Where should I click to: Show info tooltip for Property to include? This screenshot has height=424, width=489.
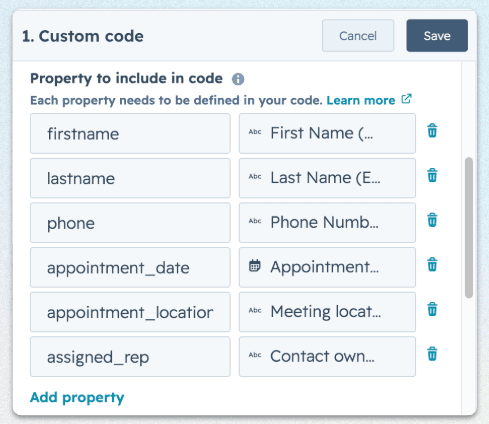(238, 79)
